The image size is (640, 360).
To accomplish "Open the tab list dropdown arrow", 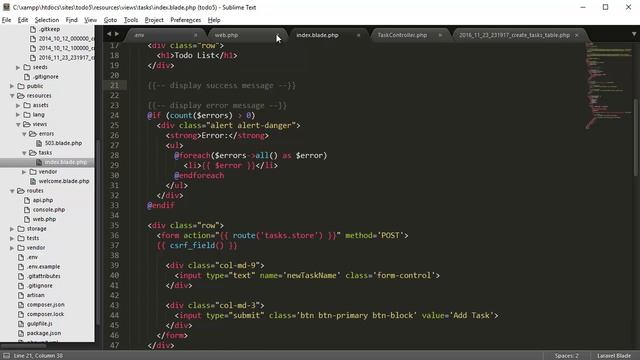I will click(x=634, y=34).
